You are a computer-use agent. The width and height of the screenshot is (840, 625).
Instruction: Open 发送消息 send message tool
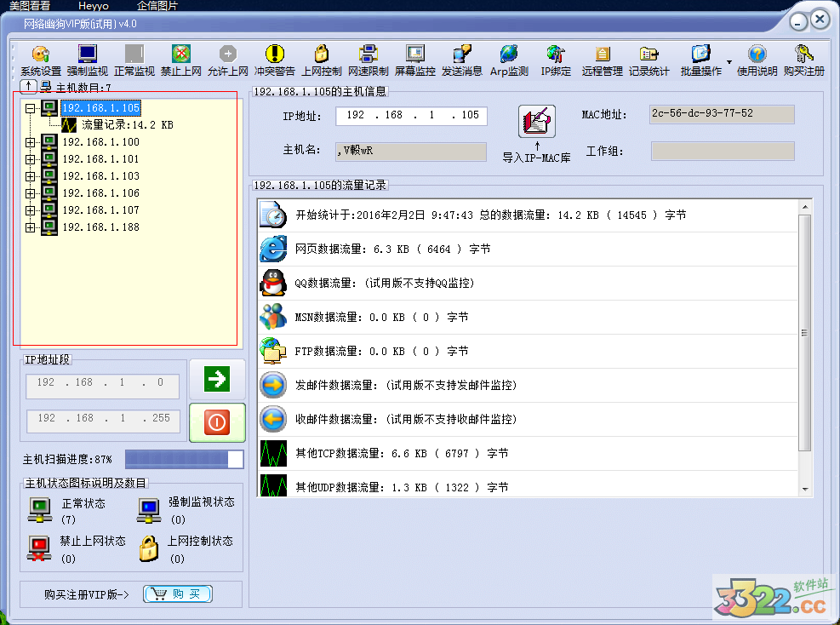point(461,60)
